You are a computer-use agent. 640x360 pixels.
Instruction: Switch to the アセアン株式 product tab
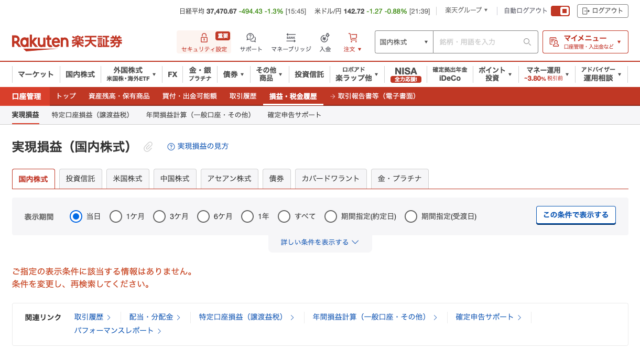[x=229, y=179]
